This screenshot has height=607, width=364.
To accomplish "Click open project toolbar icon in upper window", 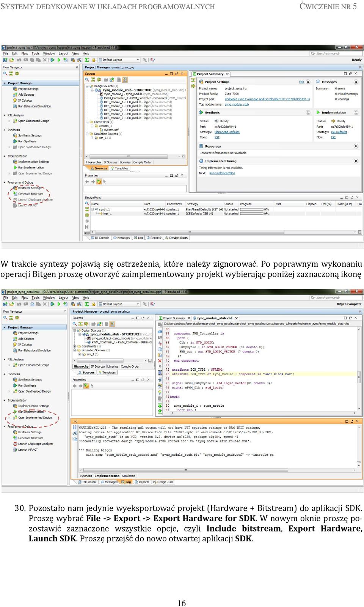I will click(x=12, y=60).
